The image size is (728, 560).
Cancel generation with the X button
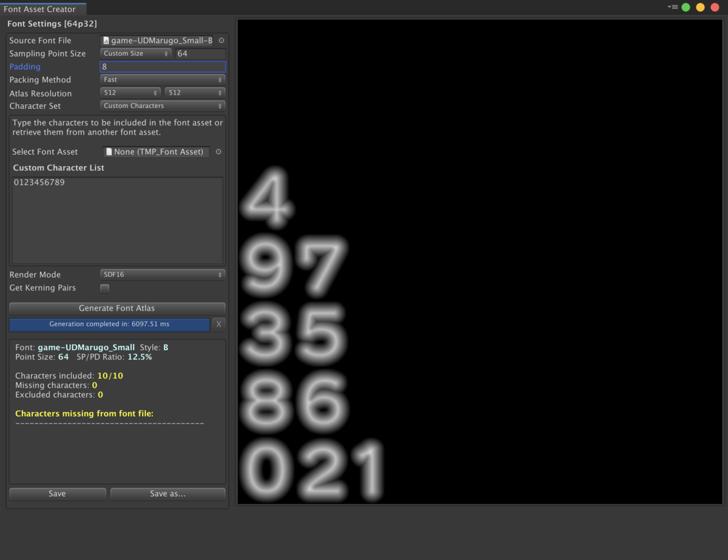point(219,324)
